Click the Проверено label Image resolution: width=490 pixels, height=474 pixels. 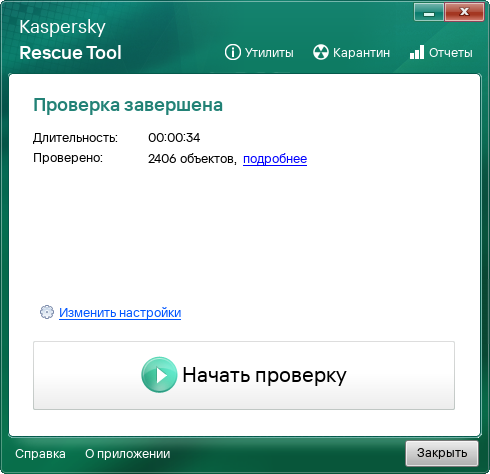tap(68, 158)
